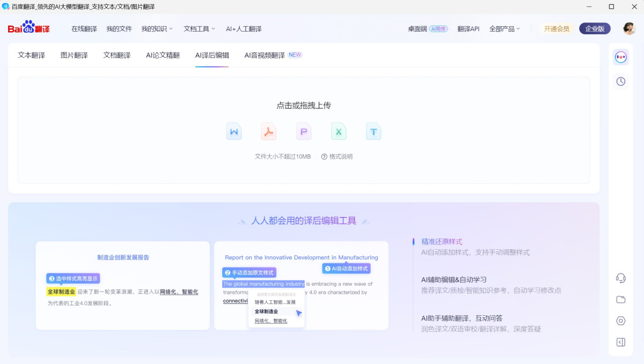Expand the 我的知识 menu

pos(156,28)
